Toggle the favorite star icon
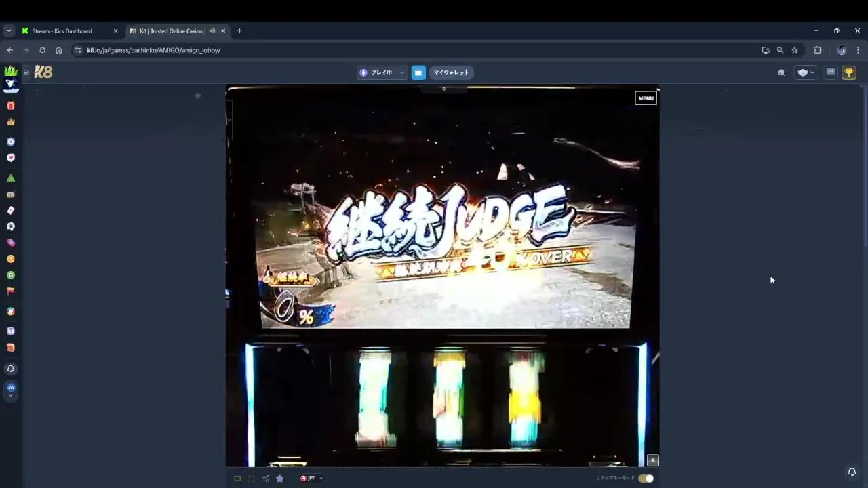 click(279, 479)
